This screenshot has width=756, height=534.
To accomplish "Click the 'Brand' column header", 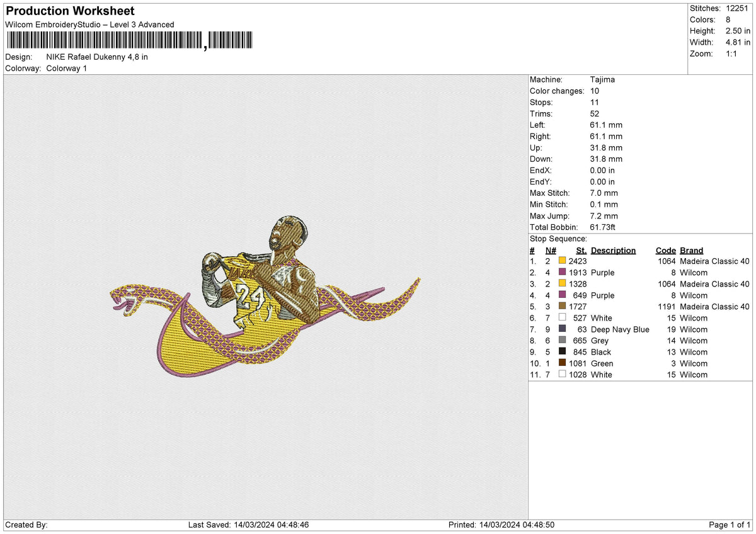I will click(x=691, y=250).
